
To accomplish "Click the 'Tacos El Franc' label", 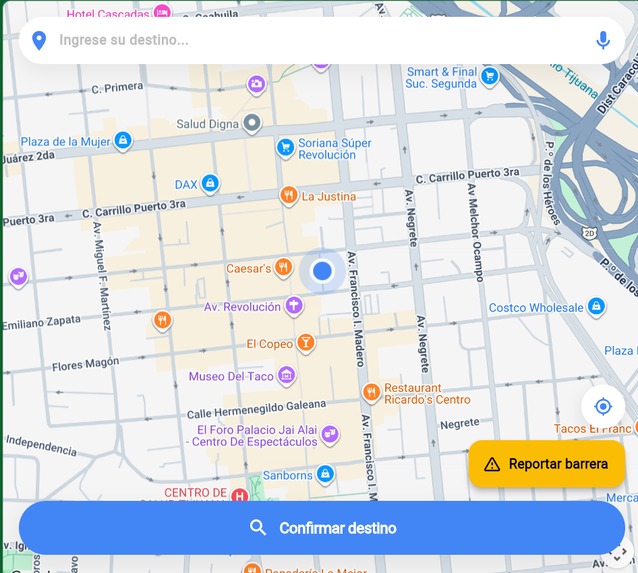I will tap(592, 429).
